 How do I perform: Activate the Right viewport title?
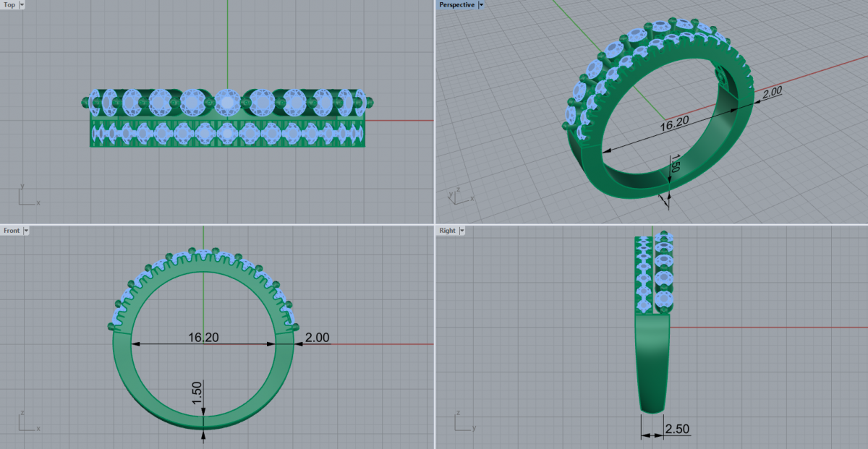point(448,231)
